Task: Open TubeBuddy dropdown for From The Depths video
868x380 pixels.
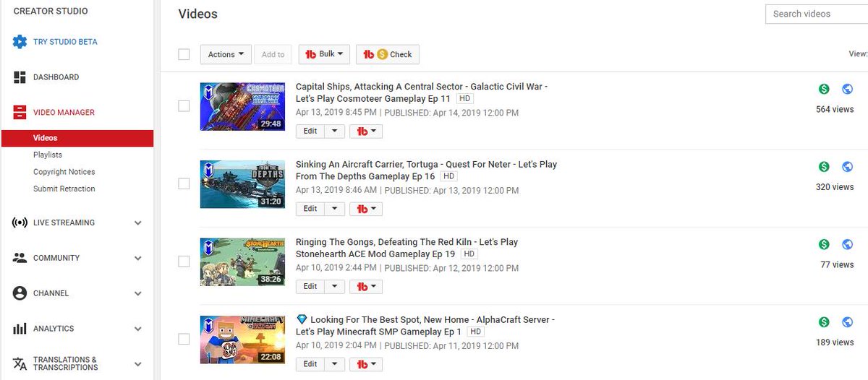Action: [x=366, y=209]
